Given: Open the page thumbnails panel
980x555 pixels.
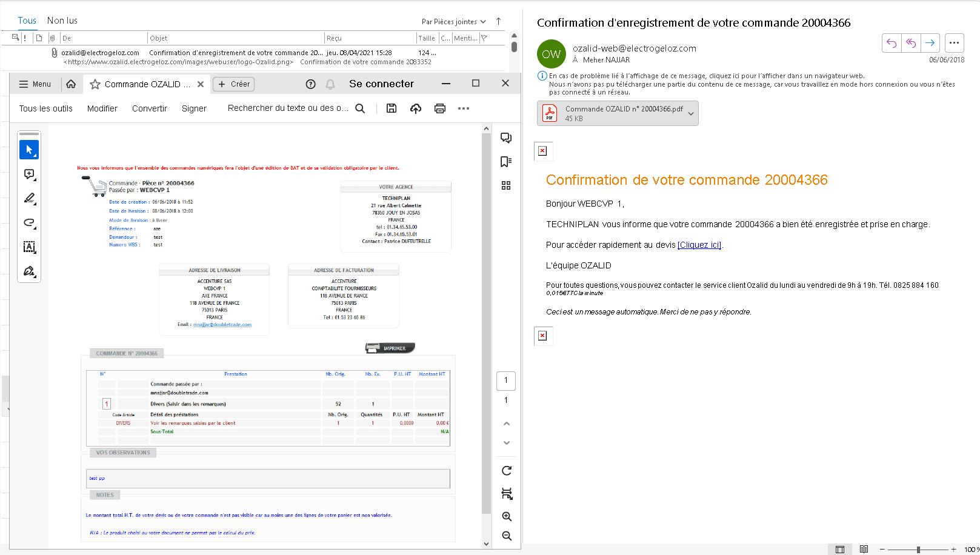Looking at the screenshot, I should click(x=506, y=185).
